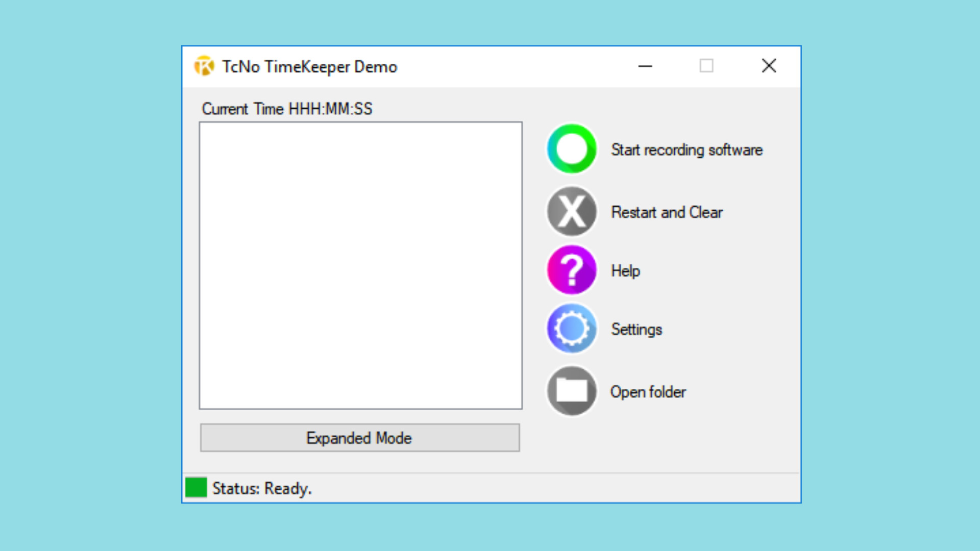Screen dimensions: 980x551
Task: Click the 'Start recording software' label
Action: pos(687,150)
